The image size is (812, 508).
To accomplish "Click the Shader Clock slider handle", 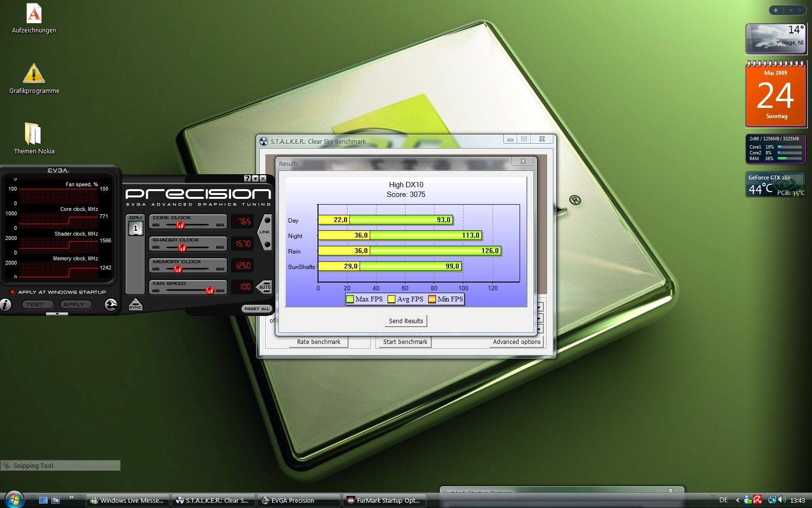I will tap(182, 247).
